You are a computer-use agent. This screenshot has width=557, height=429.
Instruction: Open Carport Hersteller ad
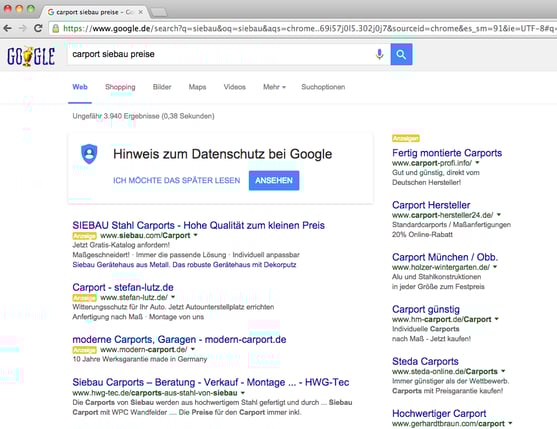[x=431, y=205]
